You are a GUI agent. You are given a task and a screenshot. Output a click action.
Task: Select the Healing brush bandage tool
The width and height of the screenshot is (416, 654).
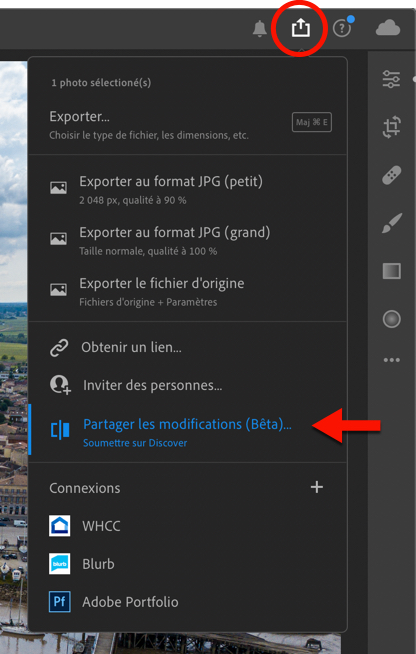[391, 175]
